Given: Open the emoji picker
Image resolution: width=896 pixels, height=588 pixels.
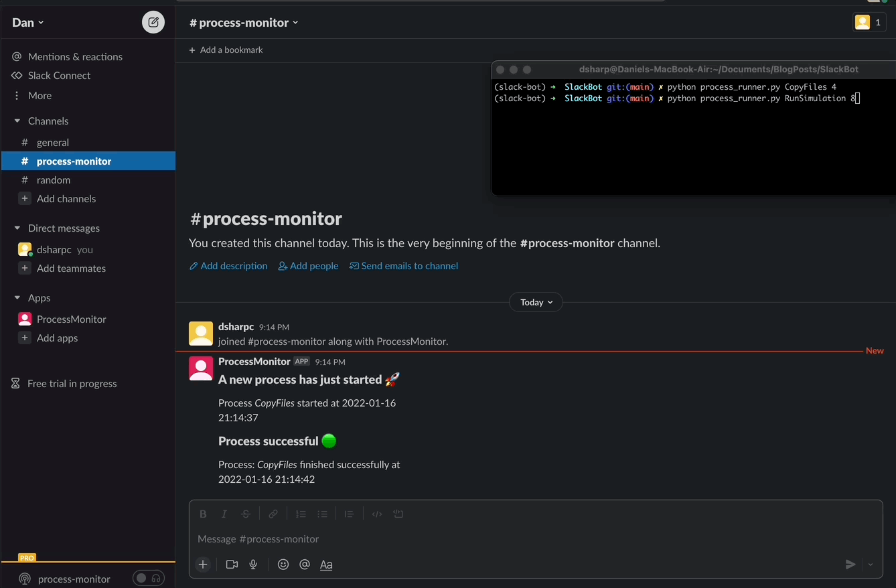Looking at the screenshot, I should tap(283, 565).
